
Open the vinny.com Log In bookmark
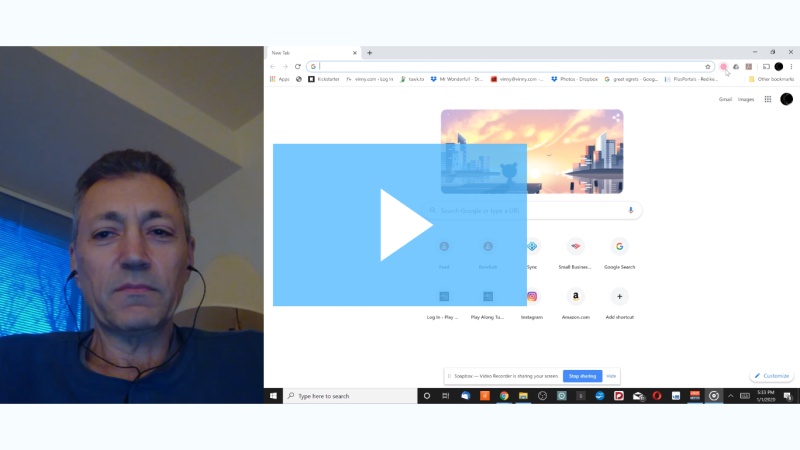coord(369,79)
